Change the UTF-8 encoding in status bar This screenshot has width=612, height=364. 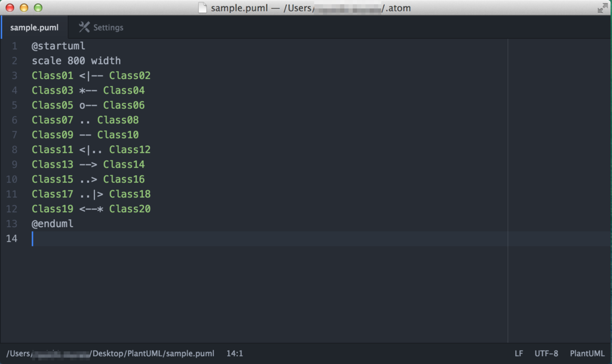[x=546, y=353]
